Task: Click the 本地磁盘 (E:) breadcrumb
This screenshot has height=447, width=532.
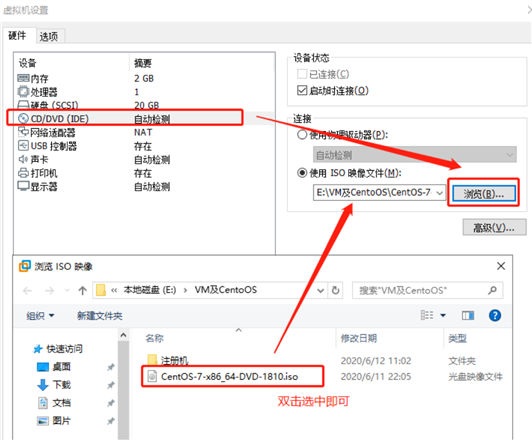Action: pyautogui.click(x=150, y=290)
